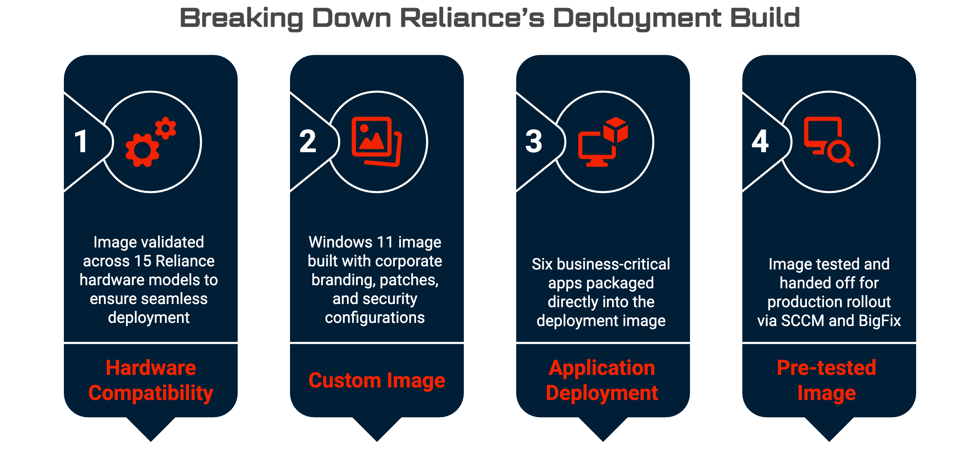Click the number 1 on the first card
This screenshot has height=451, width=980.
(81, 142)
